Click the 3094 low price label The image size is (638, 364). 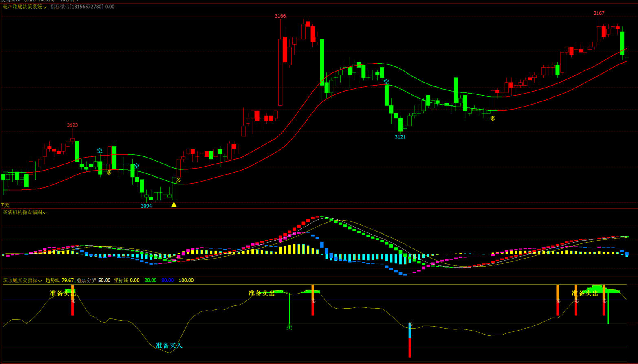point(146,206)
